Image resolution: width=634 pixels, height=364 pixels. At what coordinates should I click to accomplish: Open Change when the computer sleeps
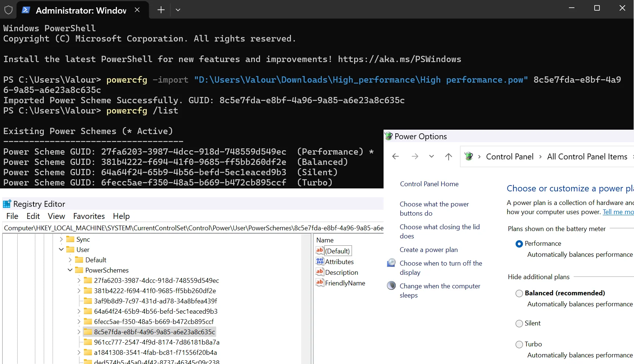tap(440, 291)
